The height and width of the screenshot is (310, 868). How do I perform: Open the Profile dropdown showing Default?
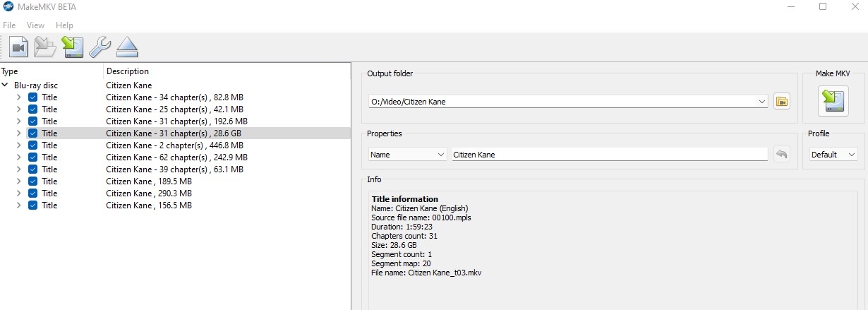point(833,155)
